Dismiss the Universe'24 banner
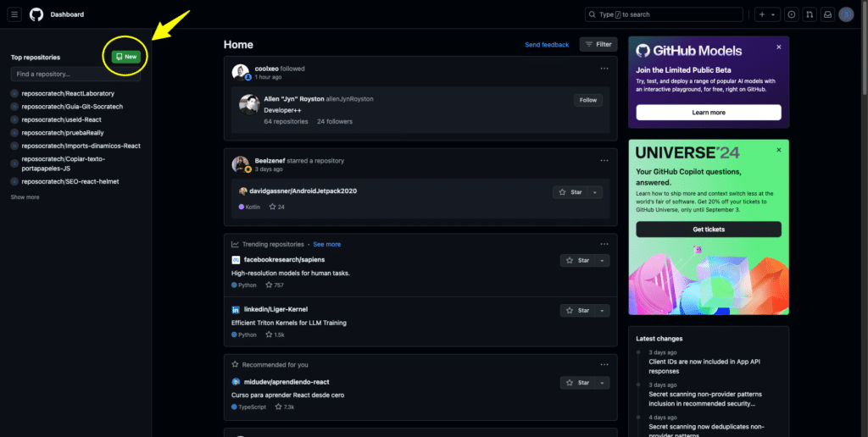868x437 pixels. 779,150
